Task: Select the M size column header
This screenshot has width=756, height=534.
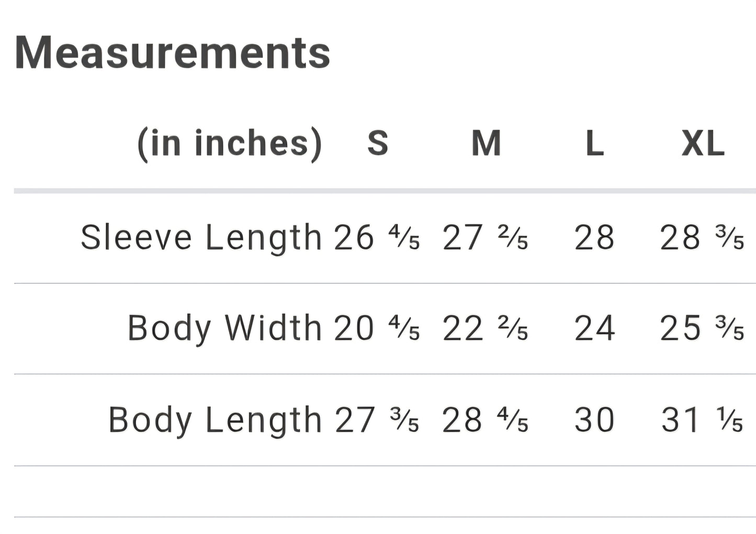Action: point(486,143)
